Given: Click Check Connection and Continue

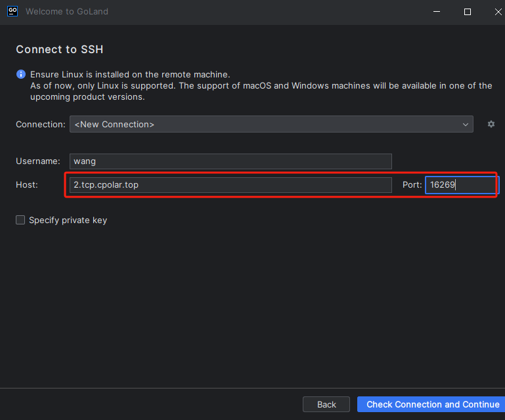Looking at the screenshot, I should click(x=432, y=404).
